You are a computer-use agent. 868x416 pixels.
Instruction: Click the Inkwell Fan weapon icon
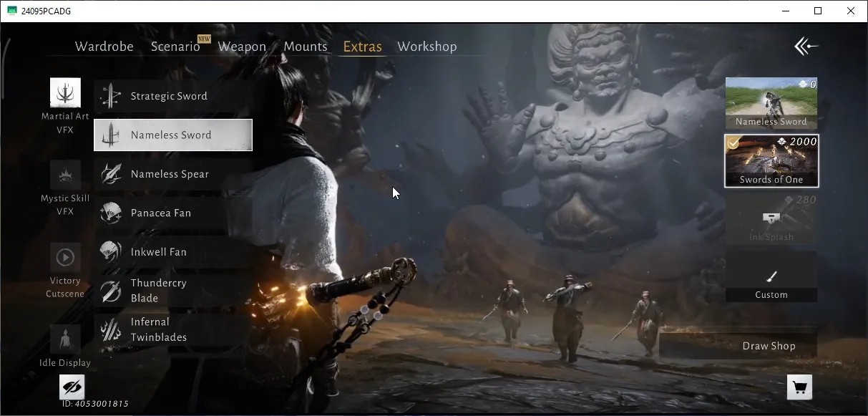click(x=111, y=252)
